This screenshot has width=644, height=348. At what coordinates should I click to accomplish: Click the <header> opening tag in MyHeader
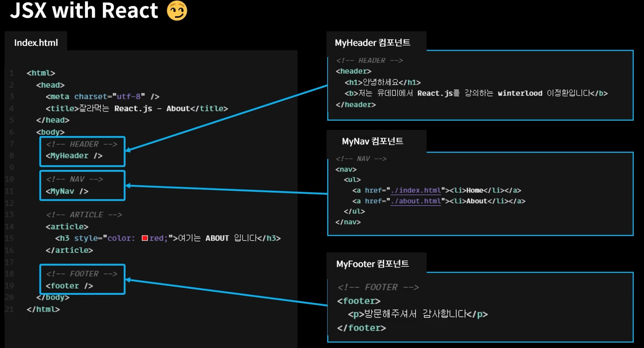pyautogui.click(x=353, y=71)
